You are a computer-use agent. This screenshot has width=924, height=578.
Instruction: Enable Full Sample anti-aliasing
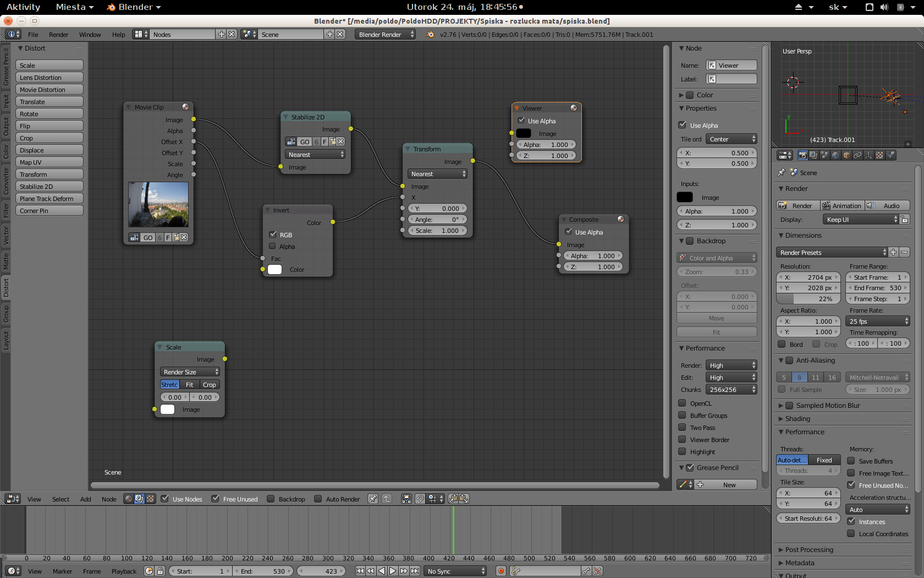(x=781, y=389)
